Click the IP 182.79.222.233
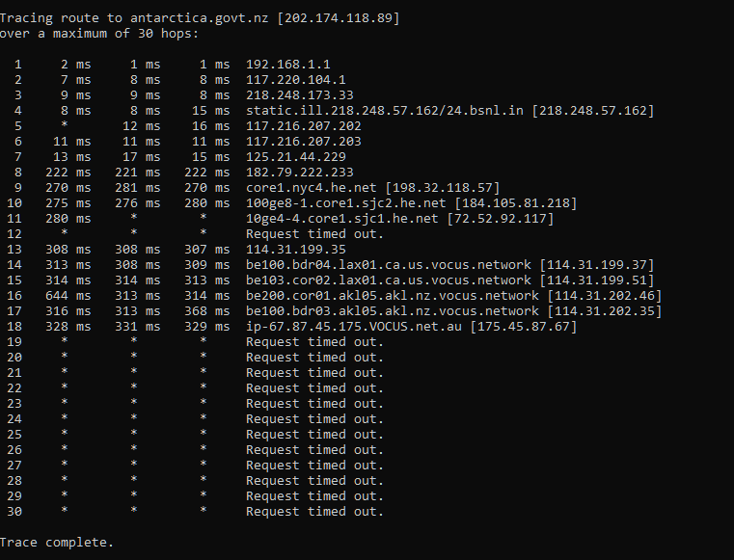This screenshot has width=734, height=560. click(300, 173)
